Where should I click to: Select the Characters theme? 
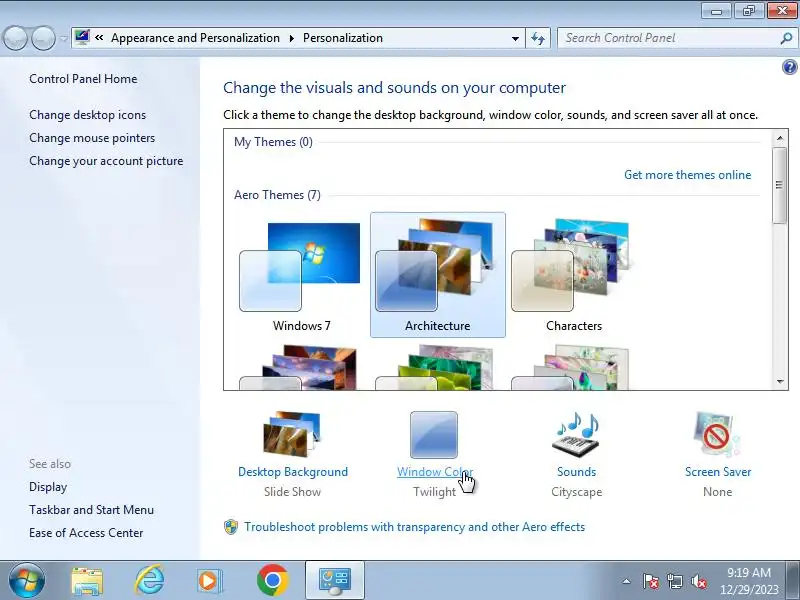[573, 276]
